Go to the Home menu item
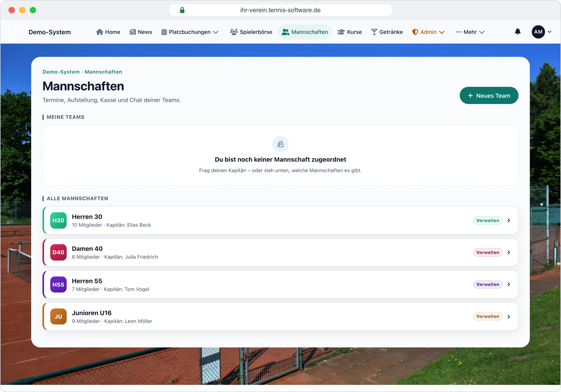The height and width of the screenshot is (392, 561). click(108, 32)
